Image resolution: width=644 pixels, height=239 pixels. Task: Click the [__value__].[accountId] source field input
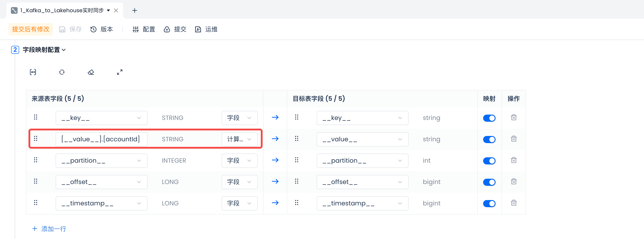tap(101, 139)
